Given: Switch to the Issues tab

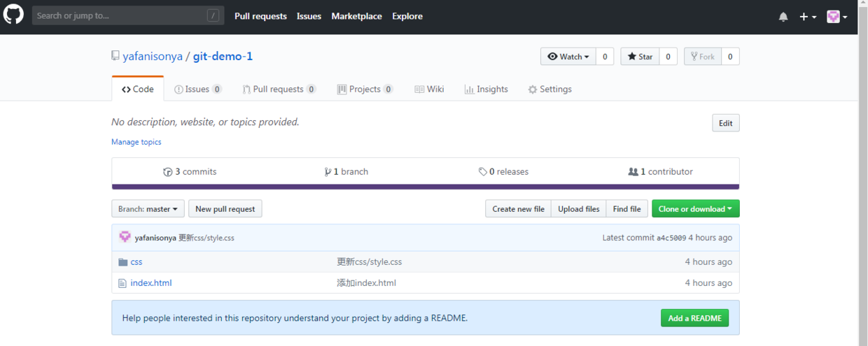Looking at the screenshot, I should coord(197,89).
